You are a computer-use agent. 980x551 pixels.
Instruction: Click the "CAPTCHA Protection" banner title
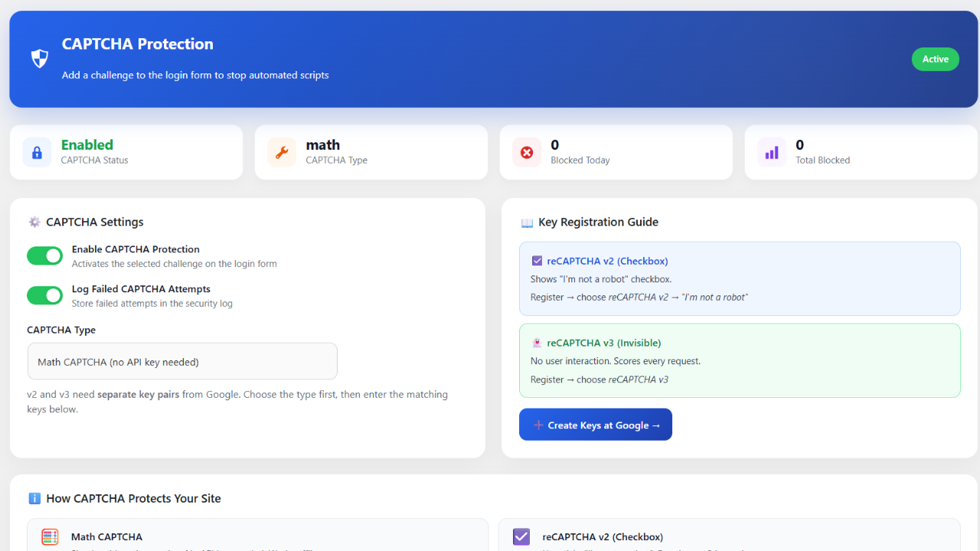coord(138,44)
